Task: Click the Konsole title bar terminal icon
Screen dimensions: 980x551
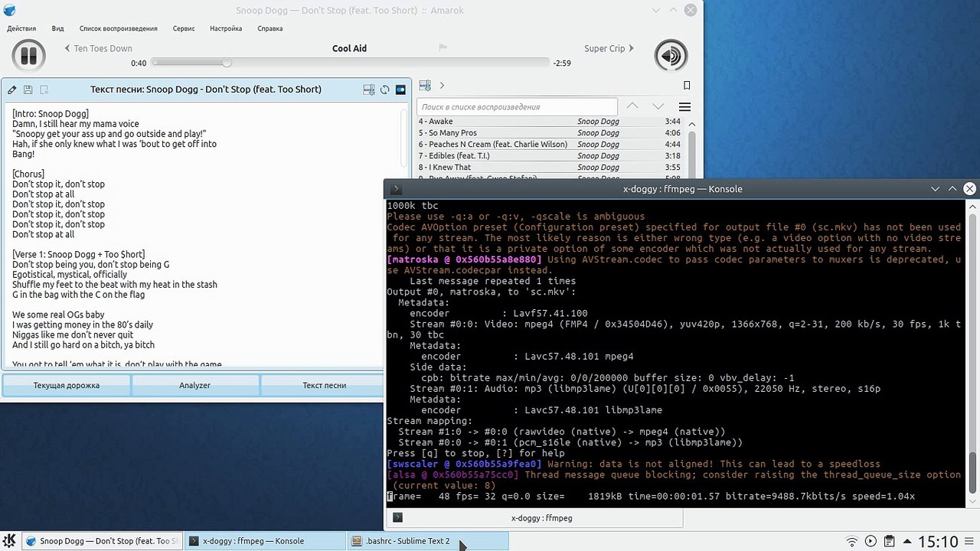Action: (x=395, y=189)
